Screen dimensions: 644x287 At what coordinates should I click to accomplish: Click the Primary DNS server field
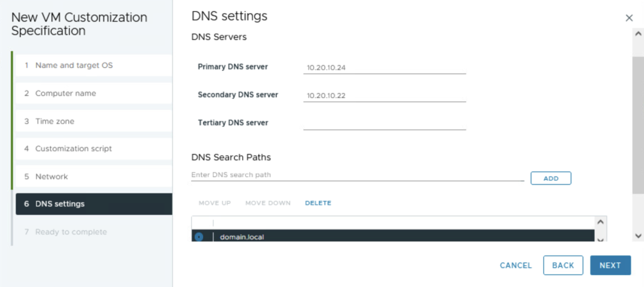click(x=384, y=67)
